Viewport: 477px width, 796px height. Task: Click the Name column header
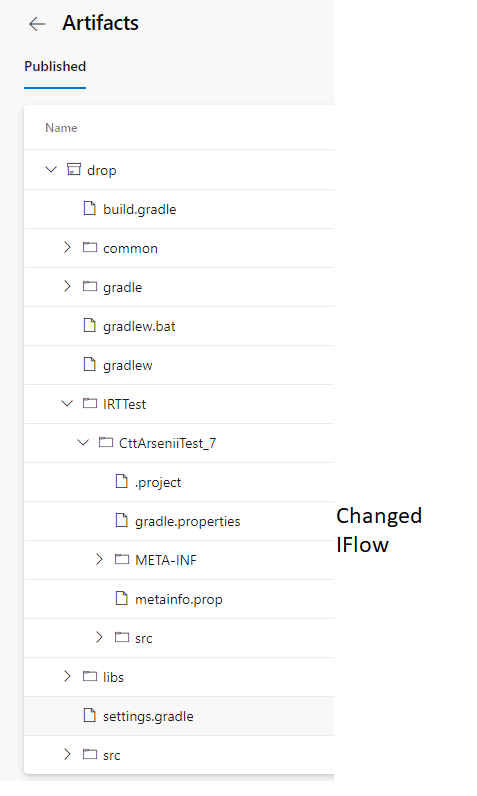click(61, 128)
